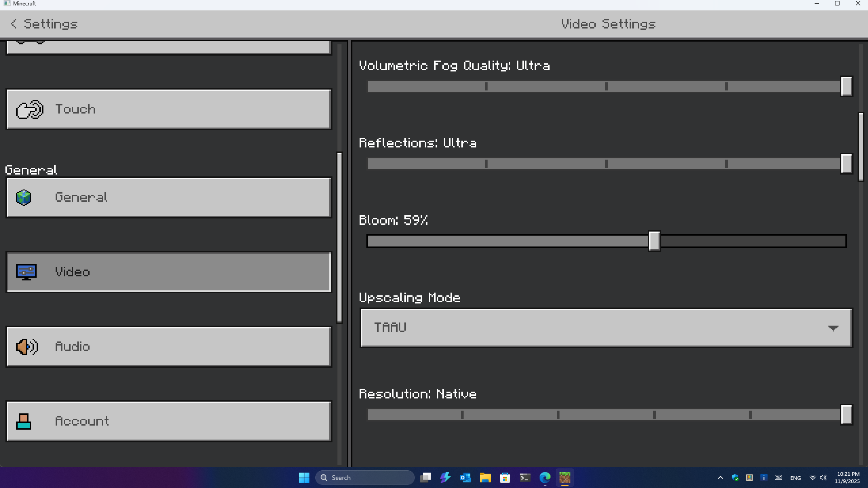The height and width of the screenshot is (488, 868).
Task: Click the back arrow next to Settings
Action: [x=14, y=24]
